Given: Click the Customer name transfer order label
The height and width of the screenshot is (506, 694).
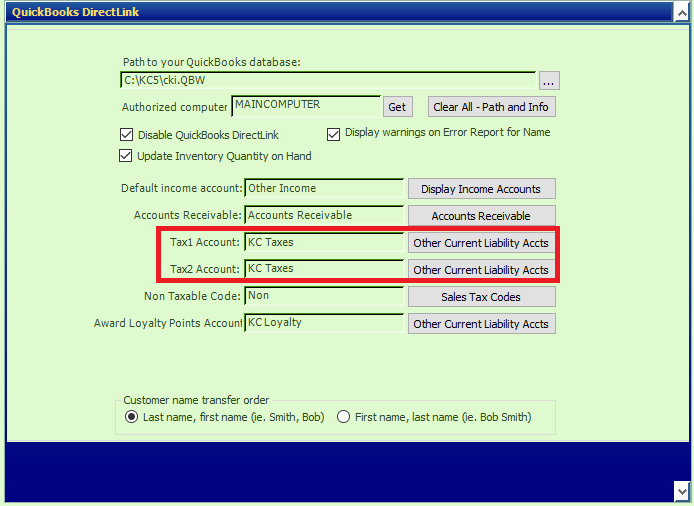Looking at the screenshot, I should (x=196, y=400).
